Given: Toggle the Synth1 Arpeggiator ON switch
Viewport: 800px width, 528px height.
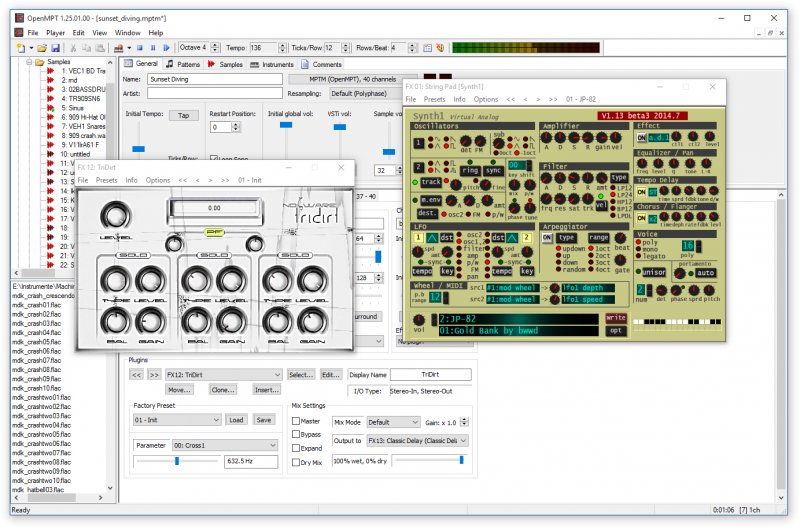Looking at the screenshot, I should (547, 238).
